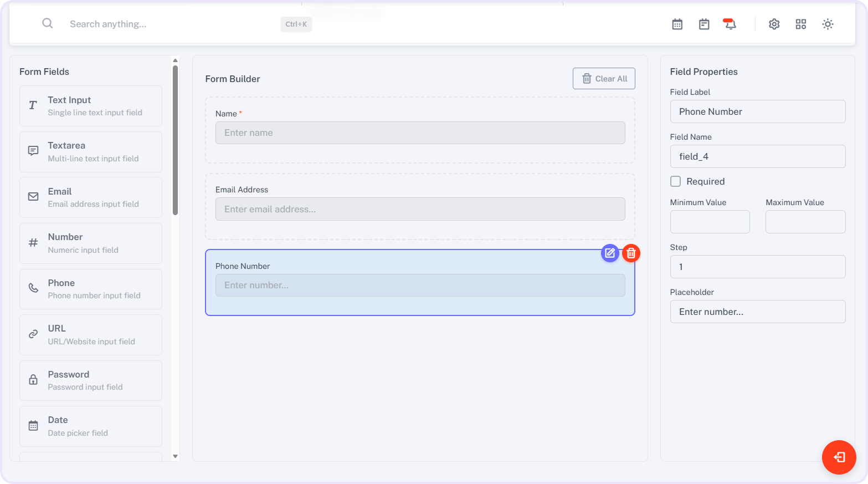Toggle light/dark theme sun icon
The width and height of the screenshot is (868, 484).
click(828, 24)
